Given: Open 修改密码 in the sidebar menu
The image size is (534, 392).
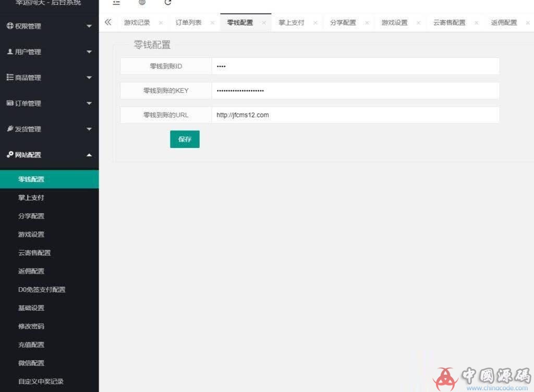Looking at the screenshot, I should click(x=30, y=326).
